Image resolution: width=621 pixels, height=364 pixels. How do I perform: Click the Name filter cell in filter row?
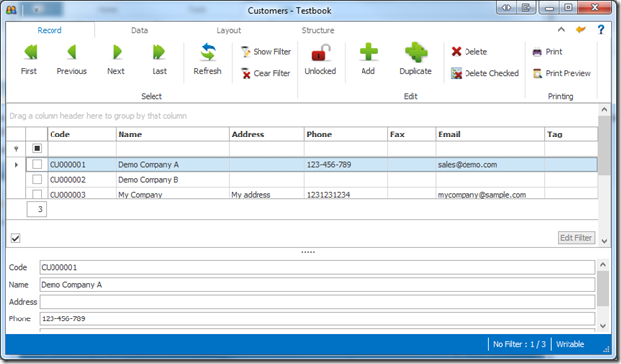pos(172,149)
